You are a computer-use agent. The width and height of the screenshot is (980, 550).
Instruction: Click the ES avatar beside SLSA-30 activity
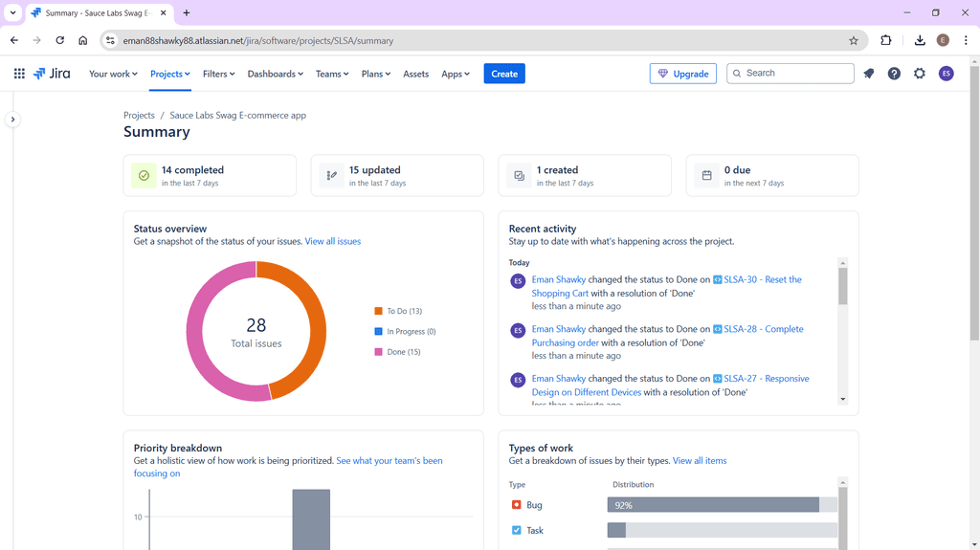[x=518, y=281]
